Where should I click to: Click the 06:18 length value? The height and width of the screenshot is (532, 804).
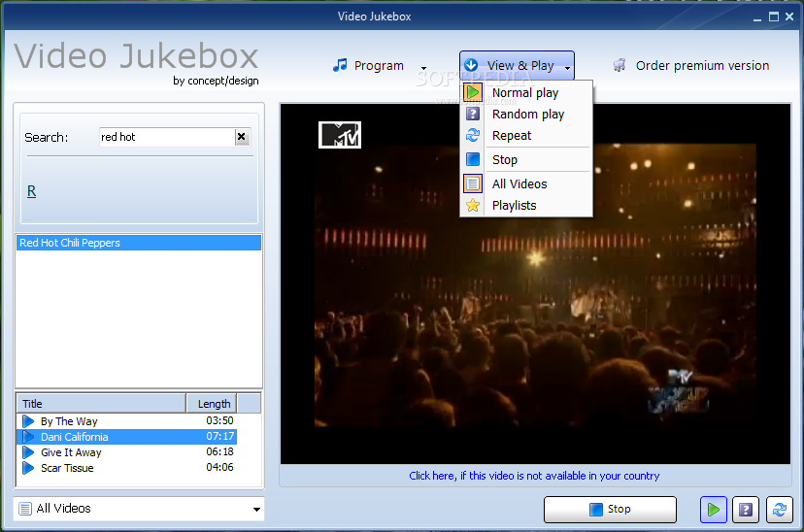[220, 451]
